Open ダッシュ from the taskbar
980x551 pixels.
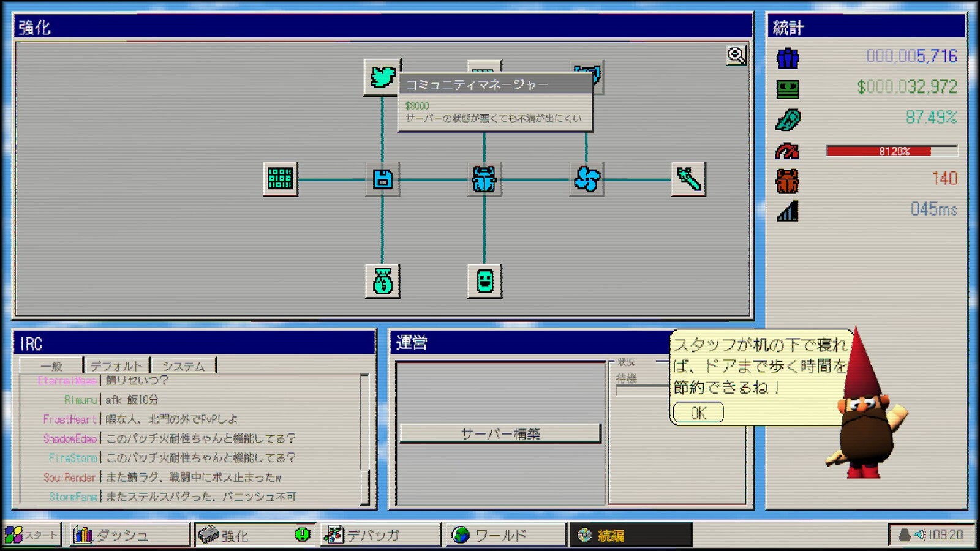click(x=129, y=535)
